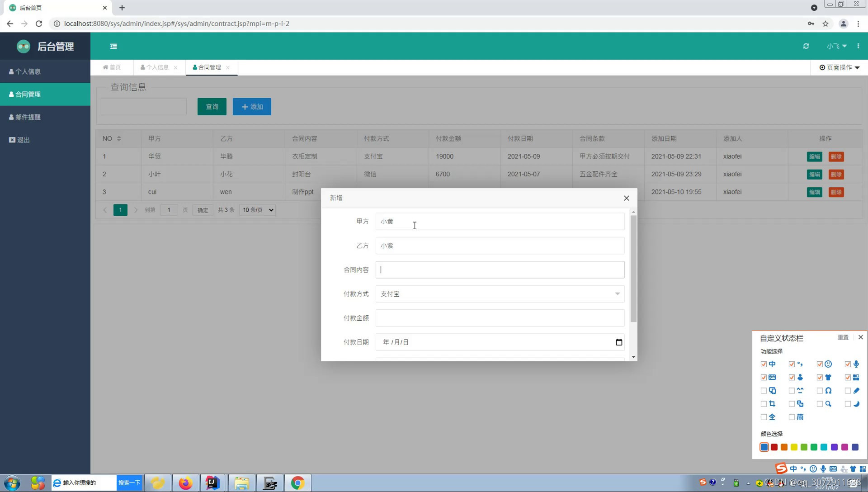Select the purple color swatch
868x492 pixels.
click(834, 447)
